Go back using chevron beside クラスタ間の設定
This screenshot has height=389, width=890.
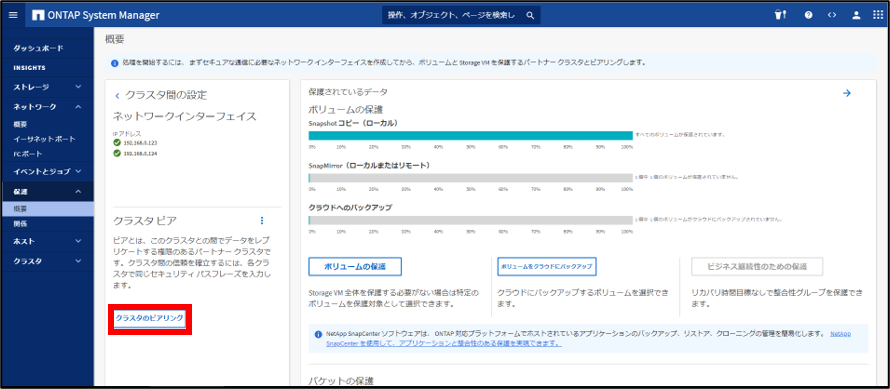[117, 95]
